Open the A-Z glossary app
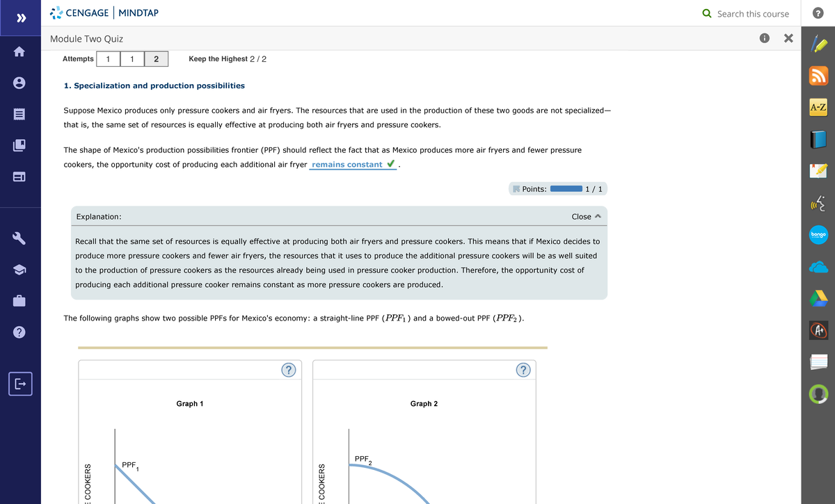The width and height of the screenshot is (835, 504). 818,107
